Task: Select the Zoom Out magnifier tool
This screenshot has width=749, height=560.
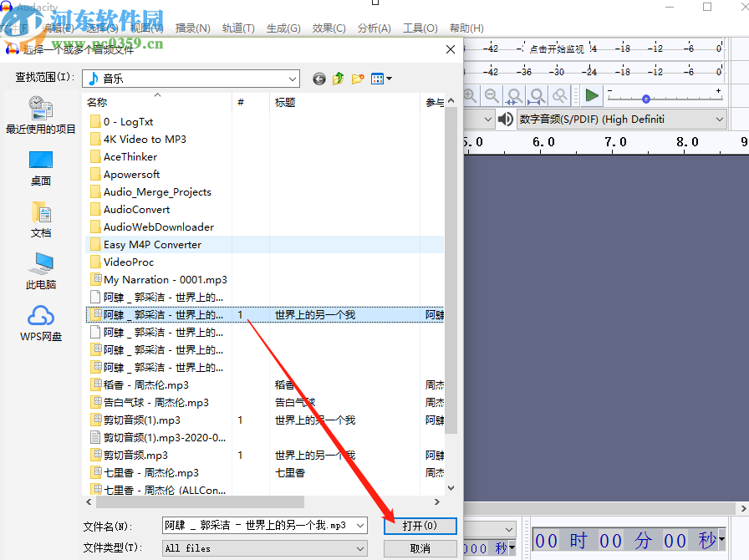Action: [x=493, y=96]
